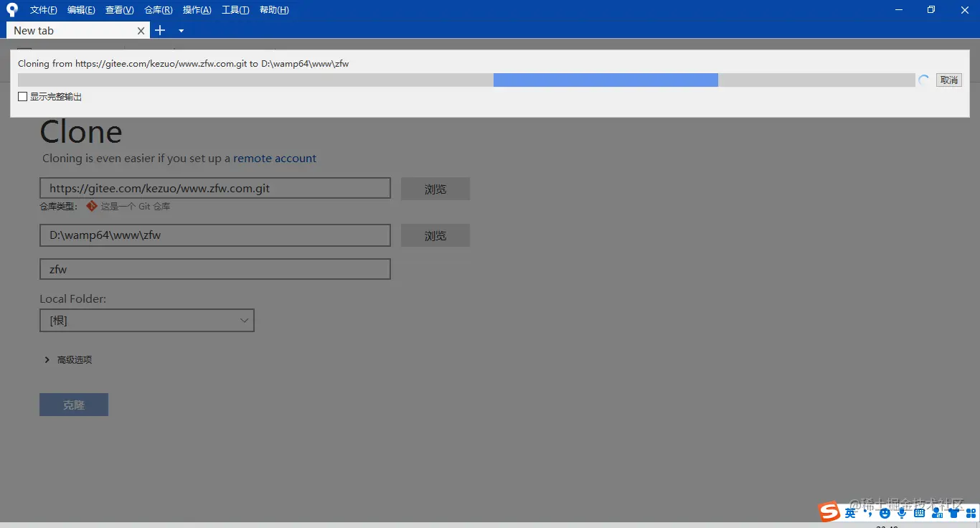Click the D:\wamp64\www\zfw destination path field
This screenshot has width=980, height=528.
pyautogui.click(x=215, y=235)
